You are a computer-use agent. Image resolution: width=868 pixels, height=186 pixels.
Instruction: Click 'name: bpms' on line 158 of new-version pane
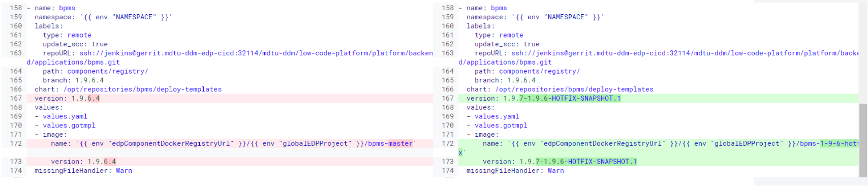[x=487, y=8]
